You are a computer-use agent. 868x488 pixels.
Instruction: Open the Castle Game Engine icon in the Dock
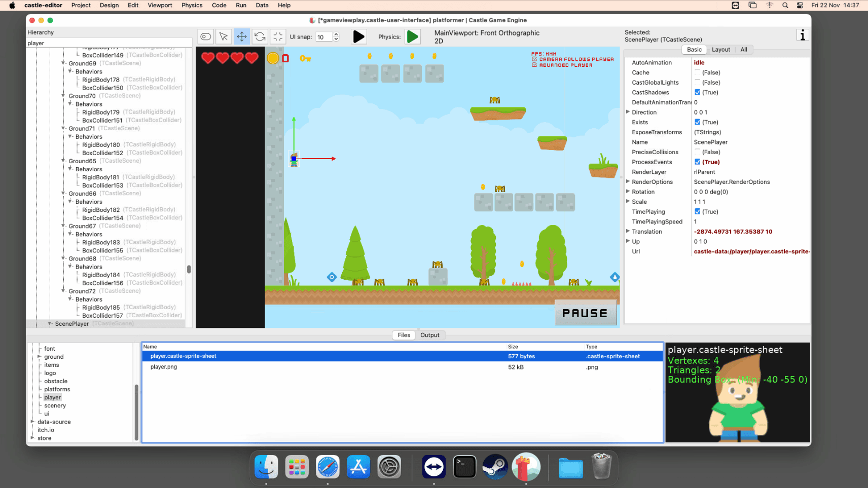click(x=526, y=467)
